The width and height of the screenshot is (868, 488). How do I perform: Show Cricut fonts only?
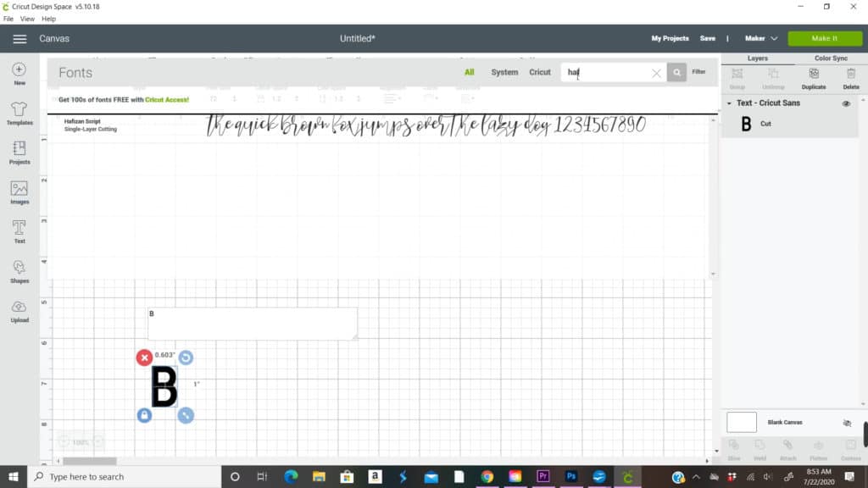[540, 73]
